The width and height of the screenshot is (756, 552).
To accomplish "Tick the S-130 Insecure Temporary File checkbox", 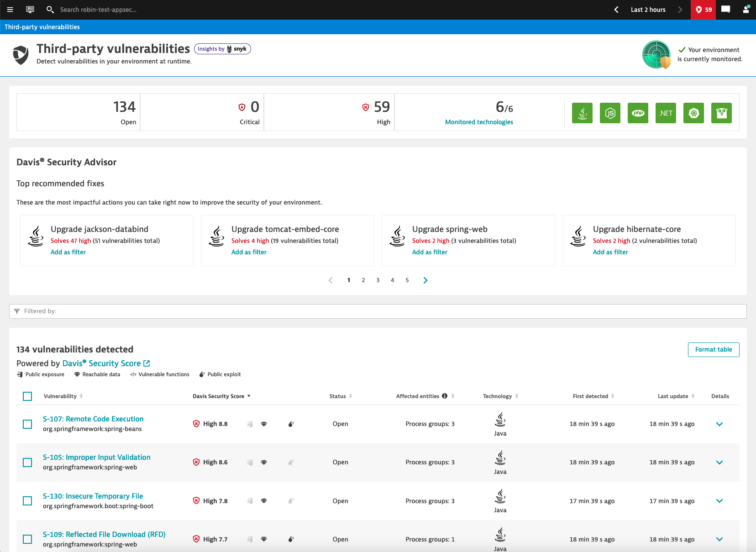I will pos(27,501).
